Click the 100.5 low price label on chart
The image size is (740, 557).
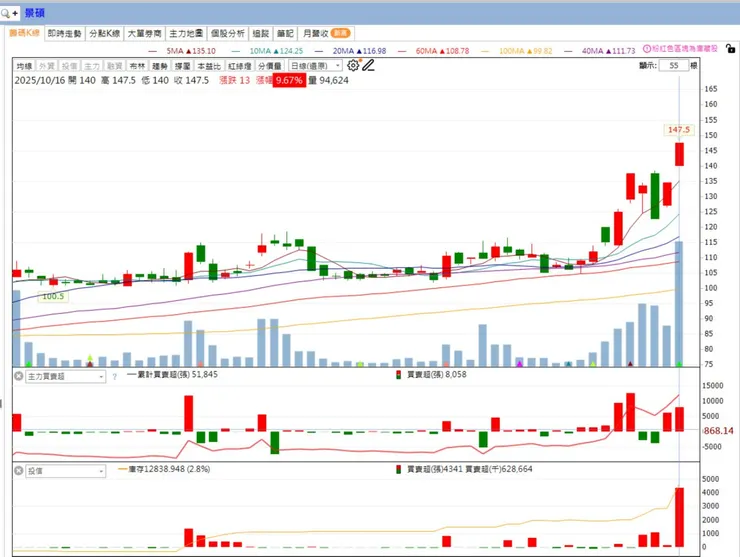click(x=53, y=296)
